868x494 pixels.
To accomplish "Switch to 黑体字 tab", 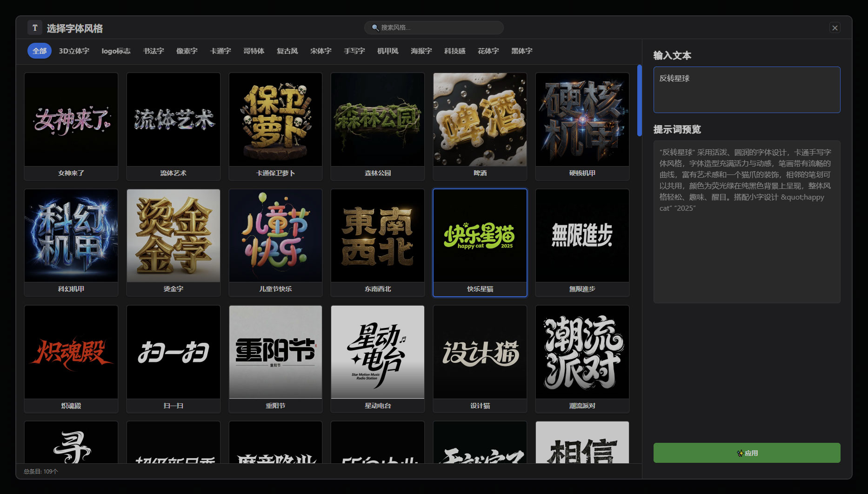I will (x=522, y=51).
